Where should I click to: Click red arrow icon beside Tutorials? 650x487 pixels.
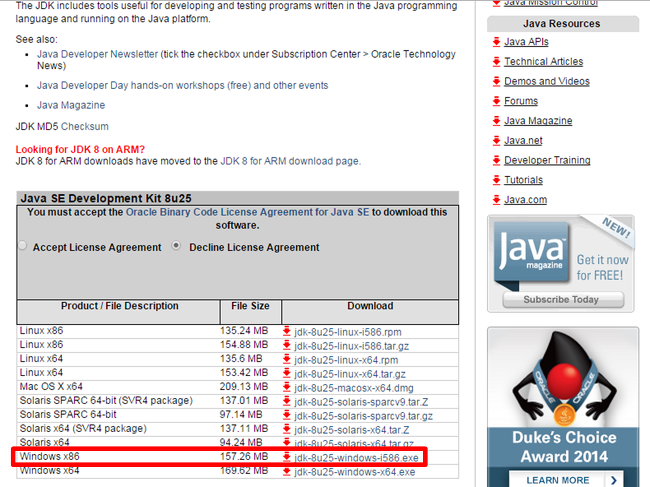click(x=496, y=180)
